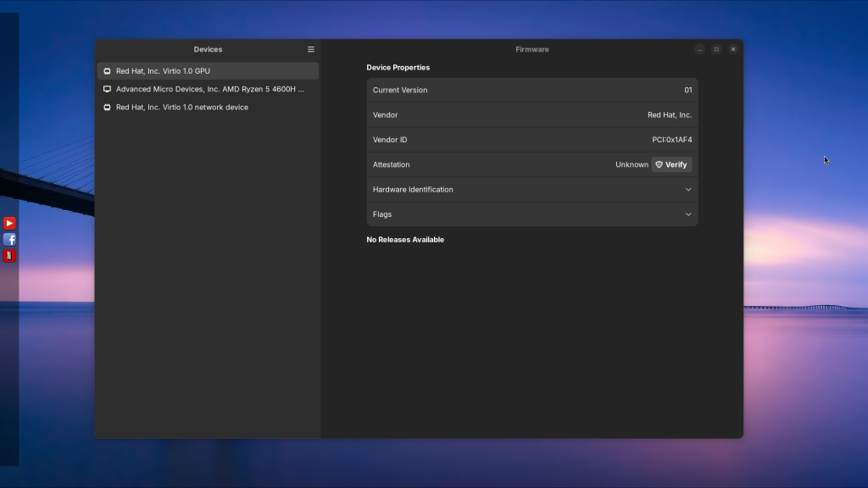This screenshot has width=868, height=488.
Task: Click the No Releases Available label
Action: pos(405,240)
